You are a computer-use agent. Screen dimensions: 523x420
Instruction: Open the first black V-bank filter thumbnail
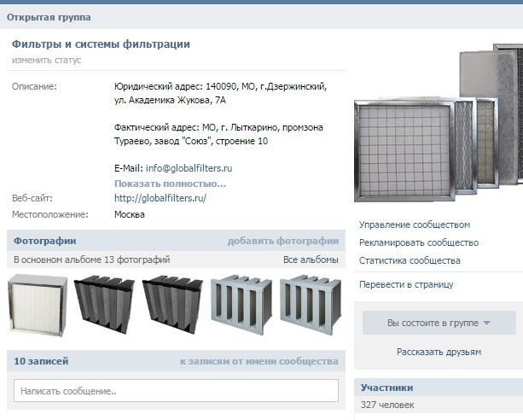104,305
